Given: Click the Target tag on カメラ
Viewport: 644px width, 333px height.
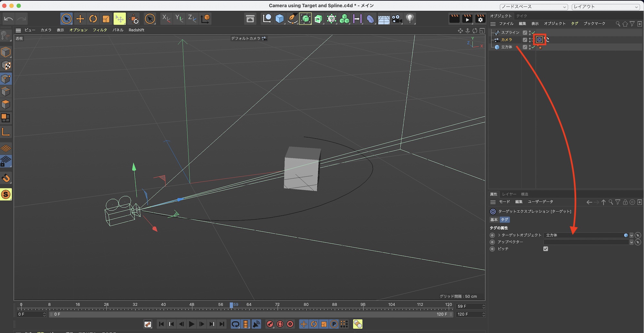Looking at the screenshot, I should [539, 40].
